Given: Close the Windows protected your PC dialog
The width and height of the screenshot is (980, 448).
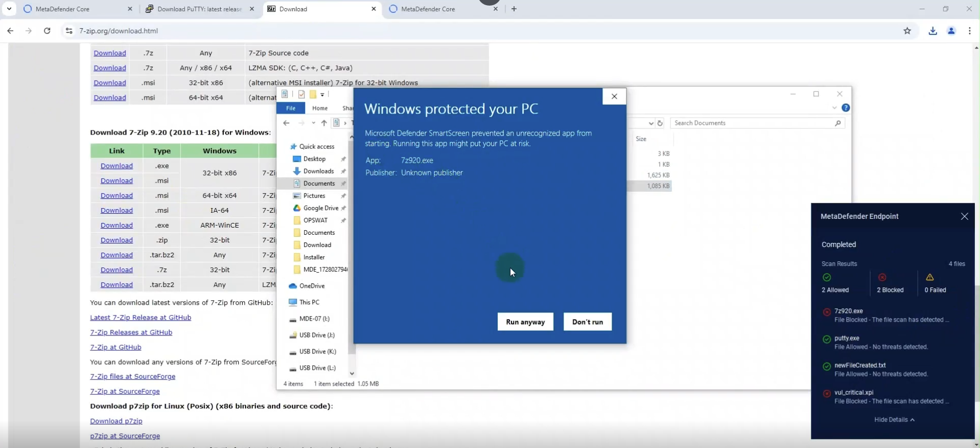Looking at the screenshot, I should [614, 96].
